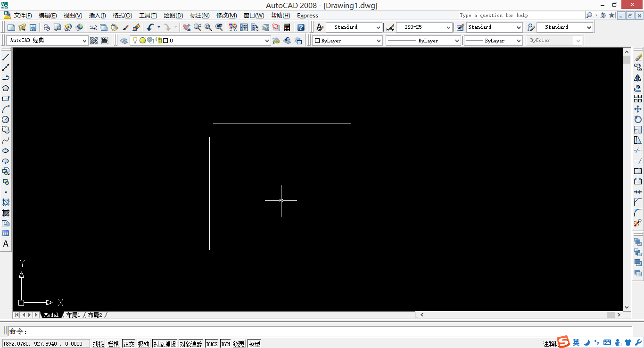644x348 pixels.
Task: Click the Help question mark icon
Action: click(x=301, y=27)
